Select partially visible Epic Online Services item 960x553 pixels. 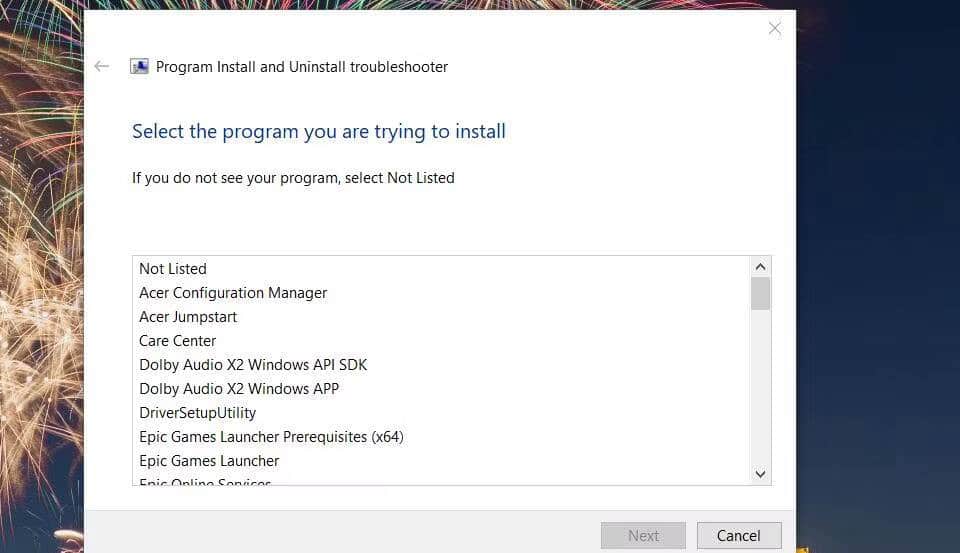click(x=205, y=482)
